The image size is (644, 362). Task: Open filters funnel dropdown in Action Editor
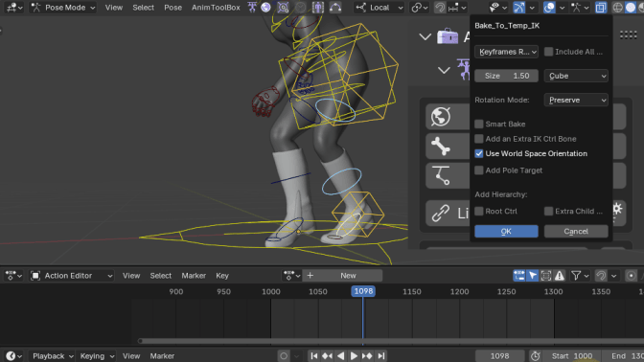tap(580, 276)
